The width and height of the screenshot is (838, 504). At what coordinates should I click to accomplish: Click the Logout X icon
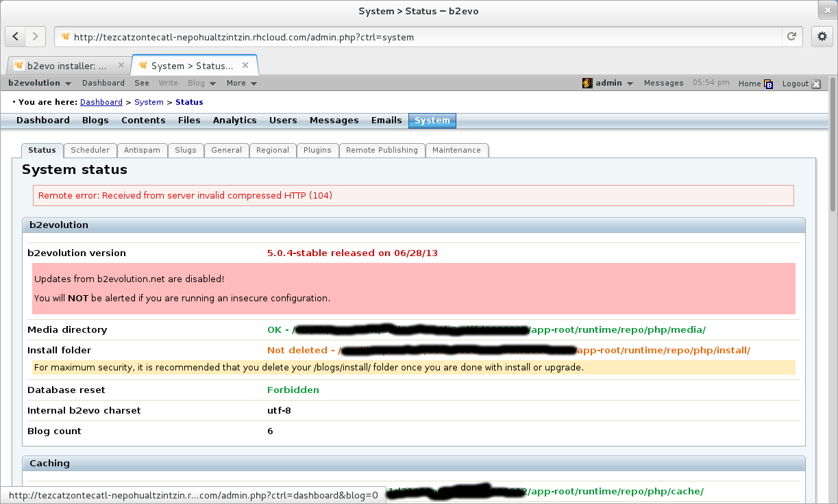coord(816,84)
